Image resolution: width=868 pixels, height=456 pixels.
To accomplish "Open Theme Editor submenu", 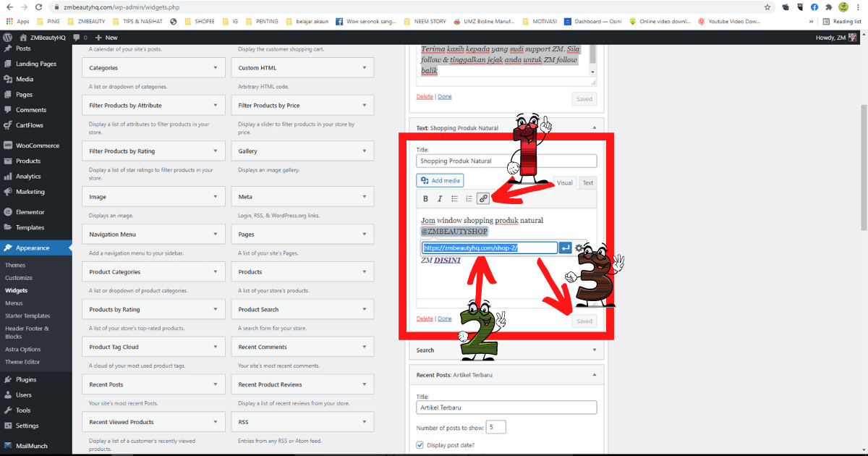I will pos(22,362).
